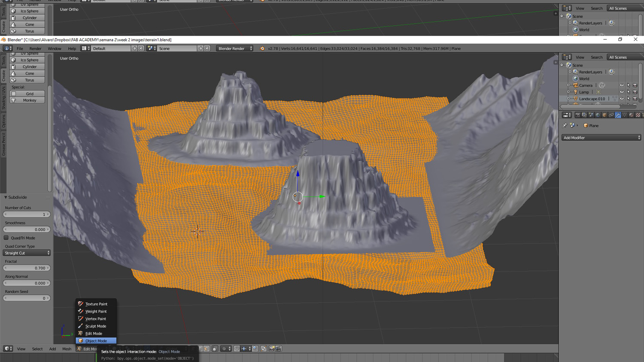Open the Blender Render engine dropdown

[235, 48]
